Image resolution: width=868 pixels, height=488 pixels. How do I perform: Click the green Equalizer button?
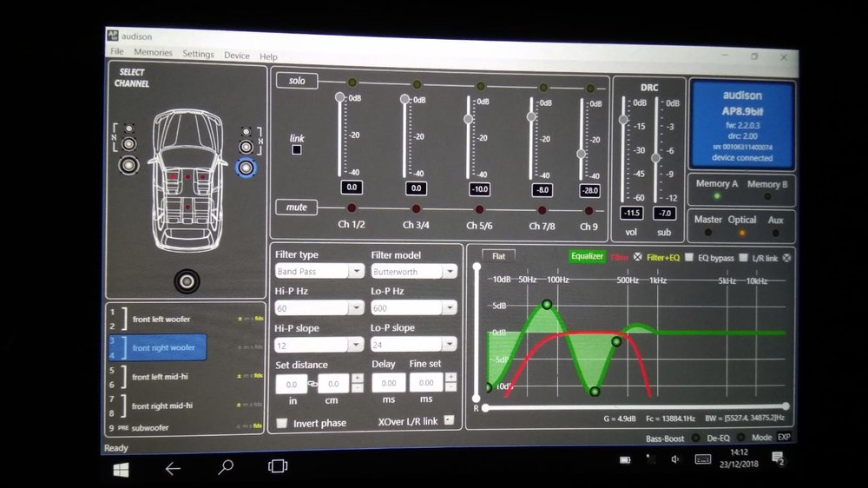587,256
